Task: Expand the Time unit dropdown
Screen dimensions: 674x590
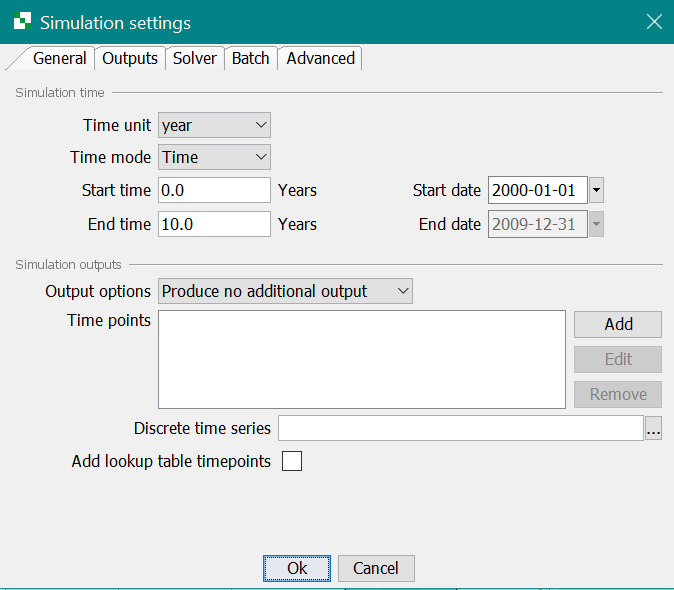Action: tap(214, 125)
